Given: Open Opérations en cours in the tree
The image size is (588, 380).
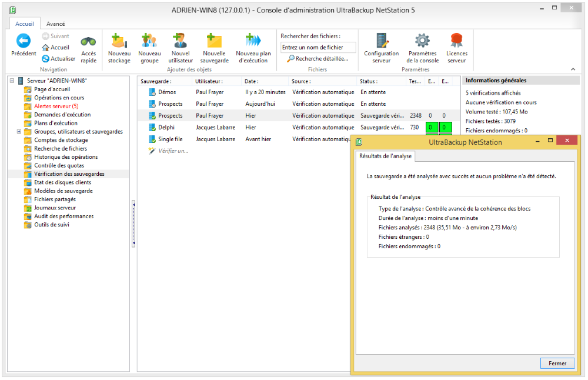Looking at the screenshot, I should (59, 98).
